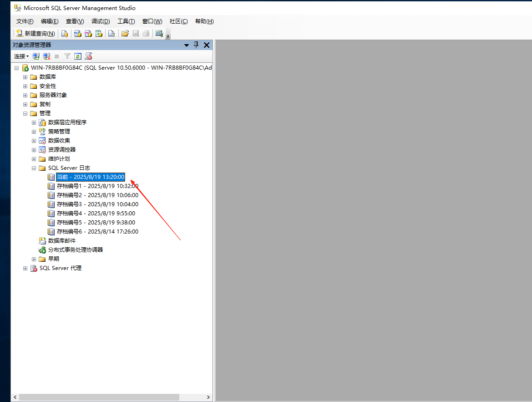Open the 文件(F) menu
532x402 pixels.
(25, 21)
